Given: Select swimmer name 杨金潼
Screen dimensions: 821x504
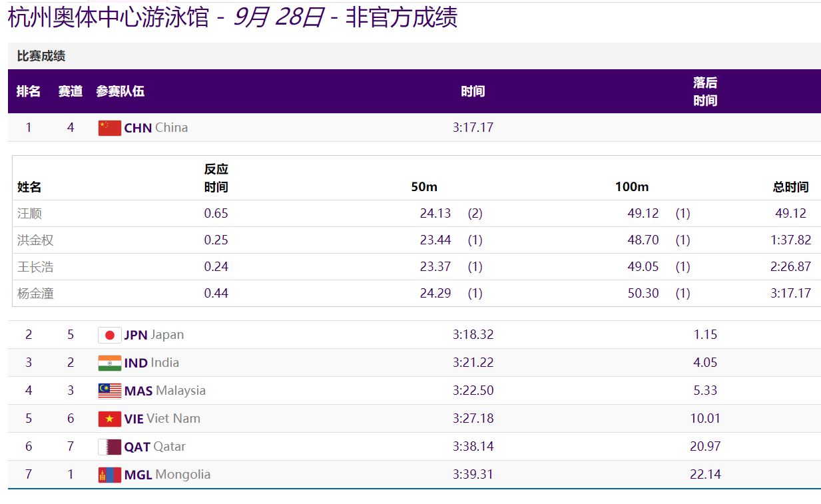Looking at the screenshot, I should pyautogui.click(x=35, y=294).
